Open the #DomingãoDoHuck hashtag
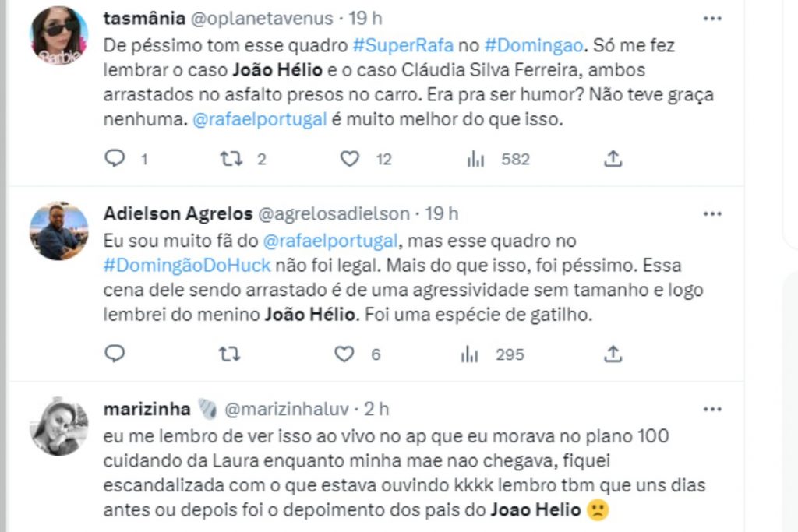Screen dimensions: 798x532 [186, 265]
